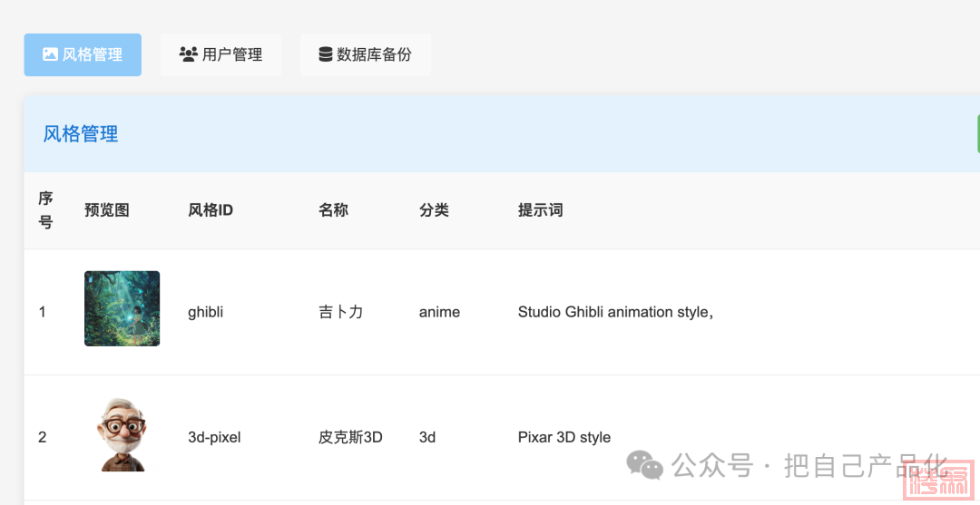The image size is (980, 505).
Task: Click the users icon beside 用户管理
Action: pos(189,54)
